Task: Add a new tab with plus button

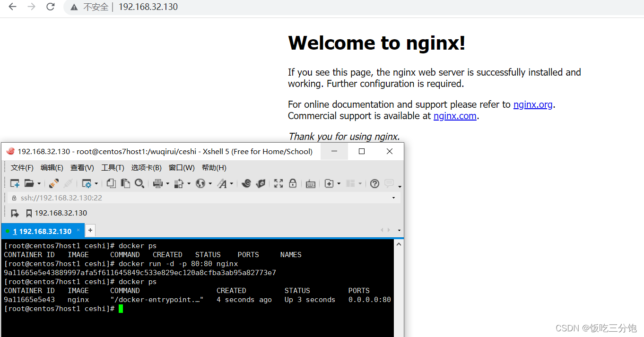Action: click(x=90, y=231)
